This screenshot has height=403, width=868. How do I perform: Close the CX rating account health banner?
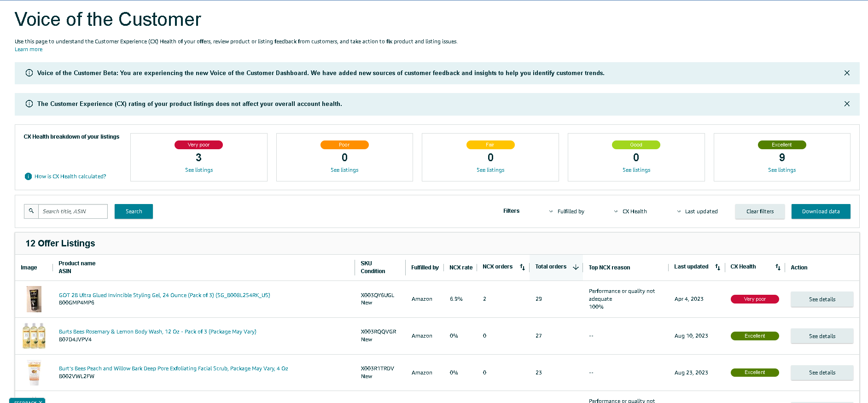(x=847, y=104)
